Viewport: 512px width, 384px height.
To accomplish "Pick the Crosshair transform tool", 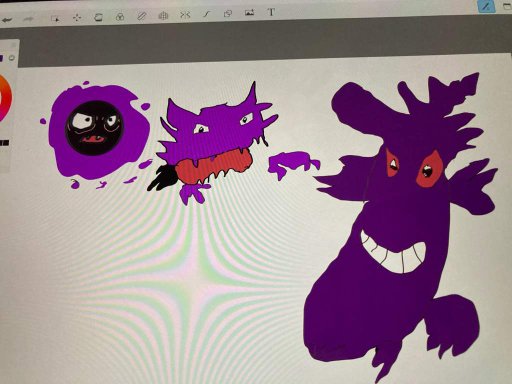I will (77, 18).
